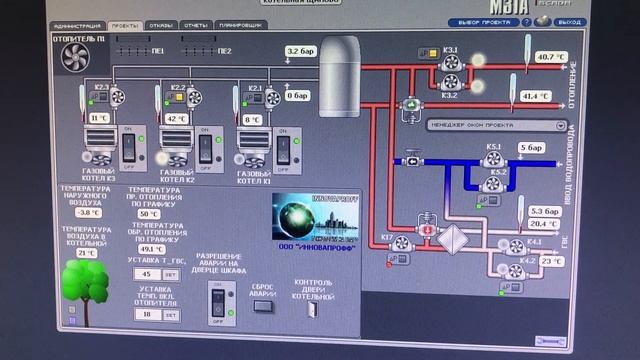This screenshot has height=360, width=640.
Task: Select the K2.3 pump icon
Action: pyautogui.click(x=118, y=97)
